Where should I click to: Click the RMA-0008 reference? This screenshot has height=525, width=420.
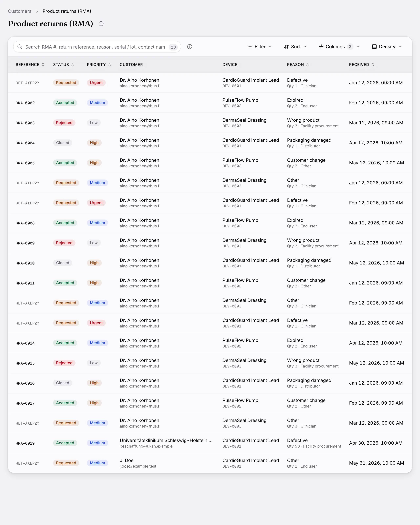click(x=25, y=223)
